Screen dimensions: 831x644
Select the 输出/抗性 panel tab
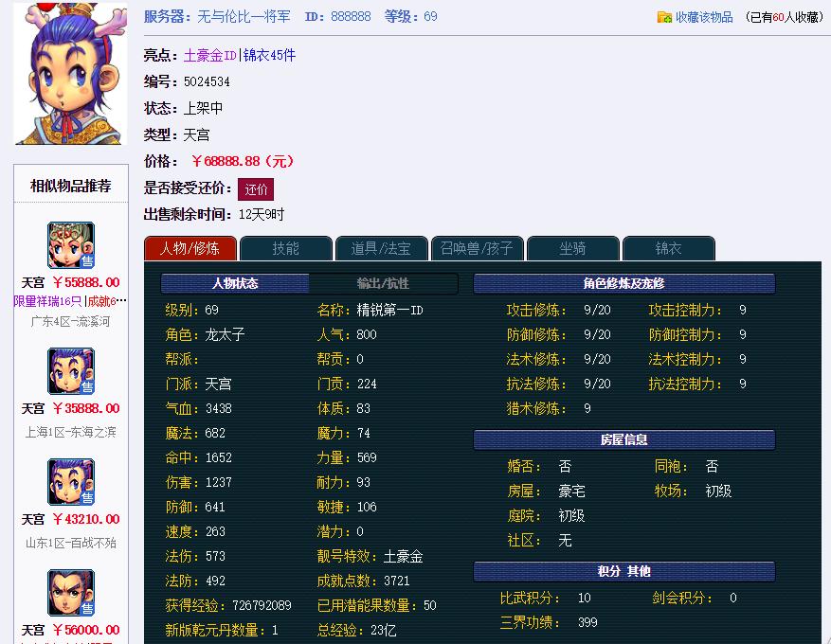coord(383,283)
